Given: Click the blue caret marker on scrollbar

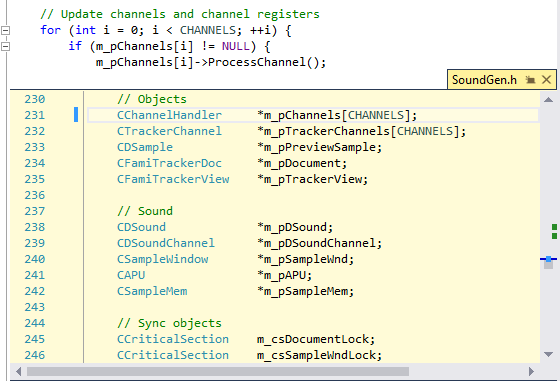Looking at the screenshot, I should click(549, 259).
